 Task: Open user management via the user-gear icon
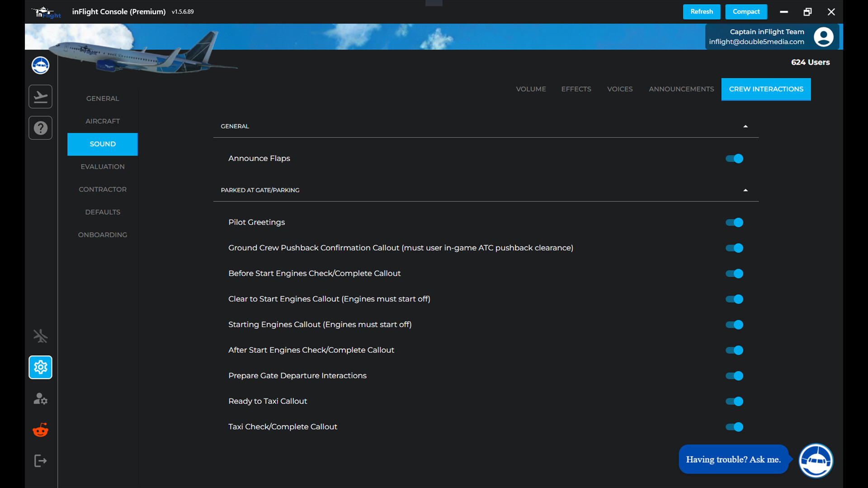click(40, 399)
